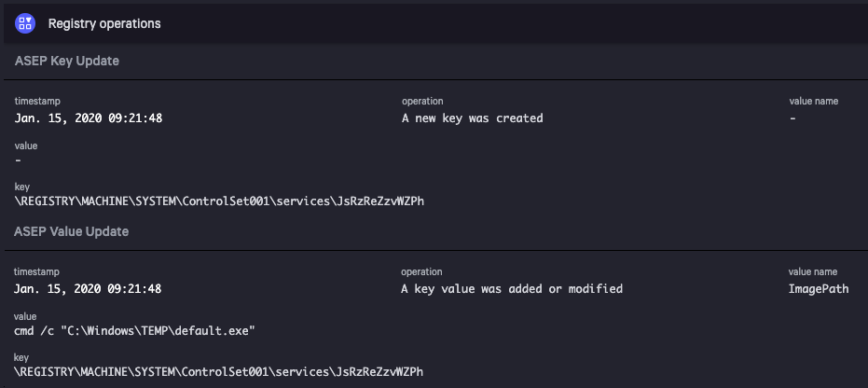Click the 'value name' label in ASEP Key Update
The width and height of the screenshot is (868, 388).
(813, 101)
